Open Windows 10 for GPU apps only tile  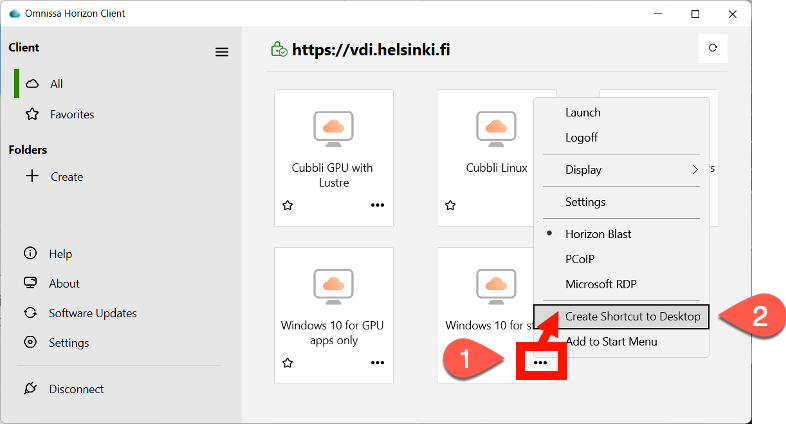(x=334, y=316)
